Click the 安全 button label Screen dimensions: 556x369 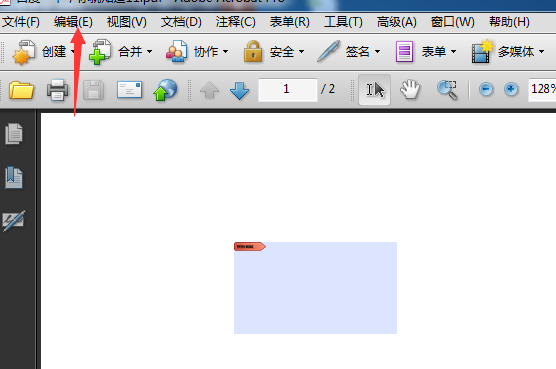pyautogui.click(x=282, y=52)
